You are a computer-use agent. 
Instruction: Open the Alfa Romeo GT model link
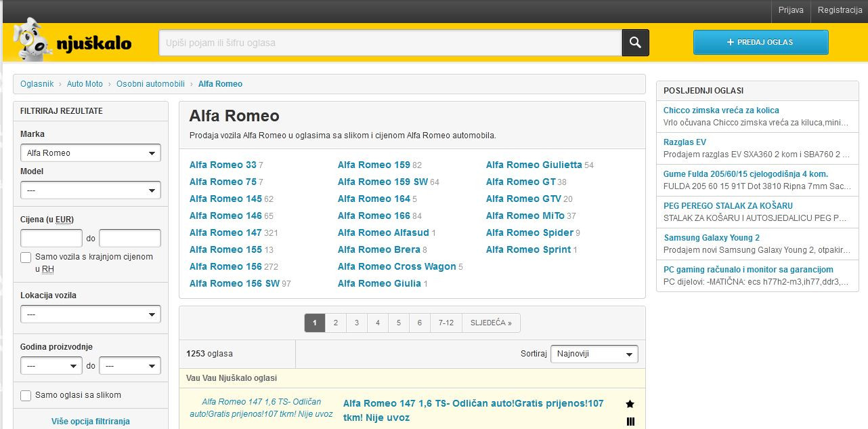point(521,182)
